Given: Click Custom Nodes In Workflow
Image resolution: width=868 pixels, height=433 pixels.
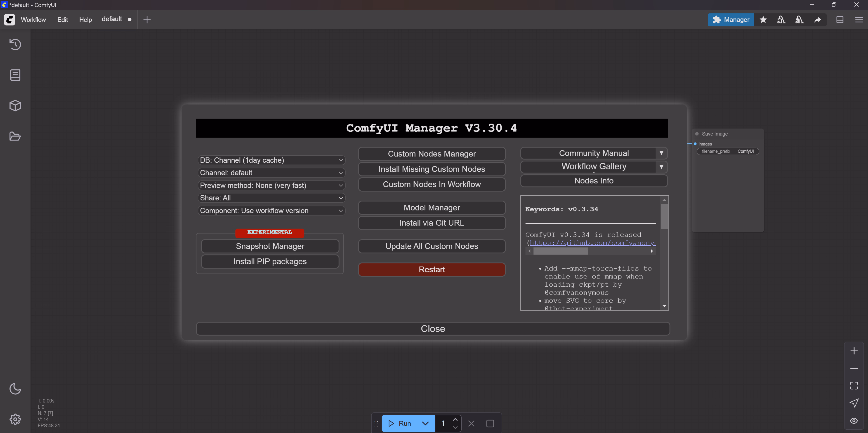Looking at the screenshot, I should pyautogui.click(x=432, y=184).
